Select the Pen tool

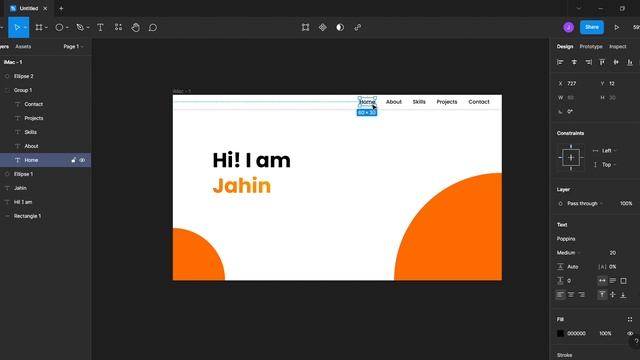[80, 27]
